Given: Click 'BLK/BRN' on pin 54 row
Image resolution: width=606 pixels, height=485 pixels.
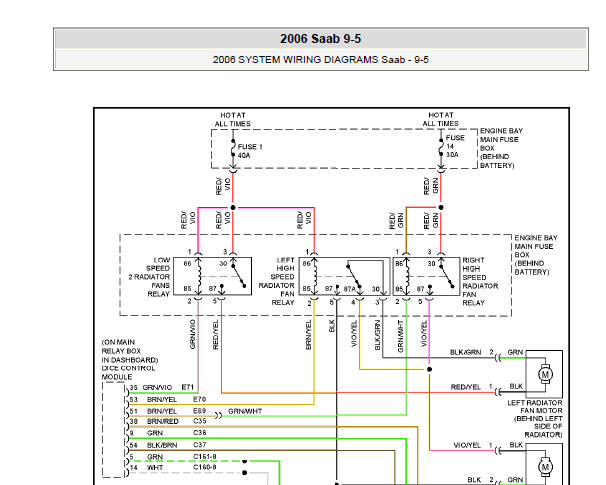Looking at the screenshot, I should 162,445.
